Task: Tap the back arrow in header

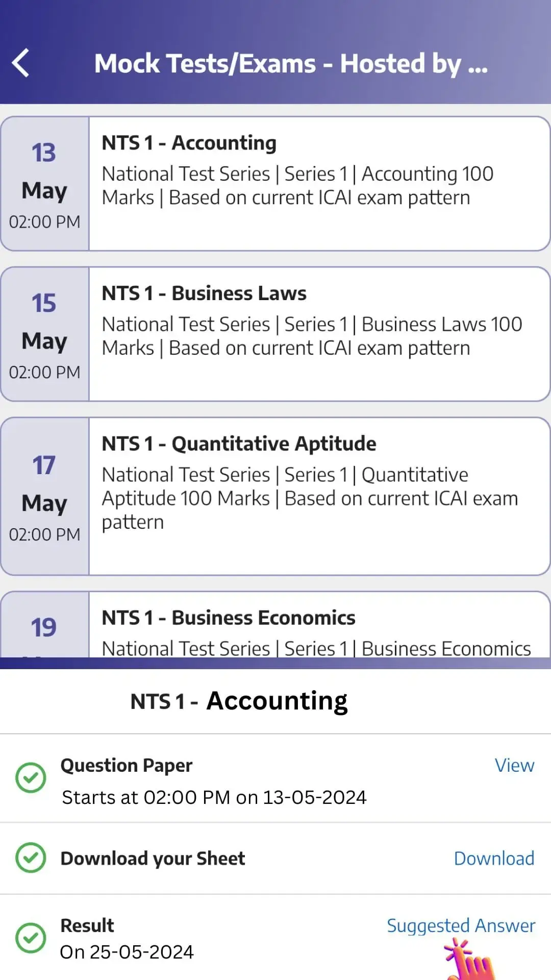Action: 21,63
